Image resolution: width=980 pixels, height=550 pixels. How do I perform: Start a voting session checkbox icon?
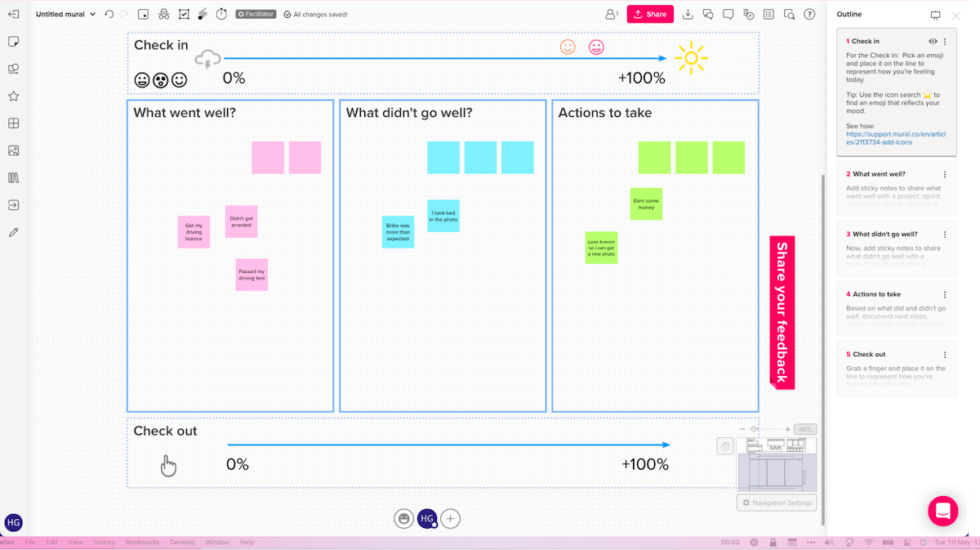tap(184, 14)
